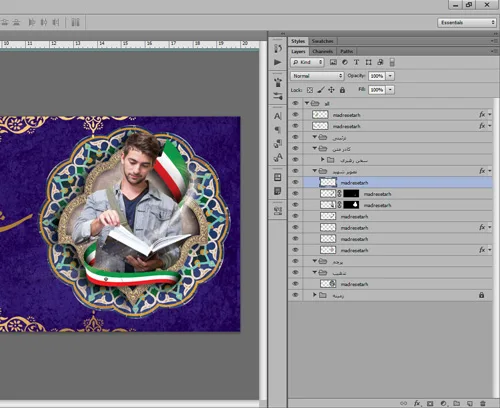The height and width of the screenshot is (408, 500).
Task: Expand the سخن رهبری group arrow
Action: [x=322, y=160]
